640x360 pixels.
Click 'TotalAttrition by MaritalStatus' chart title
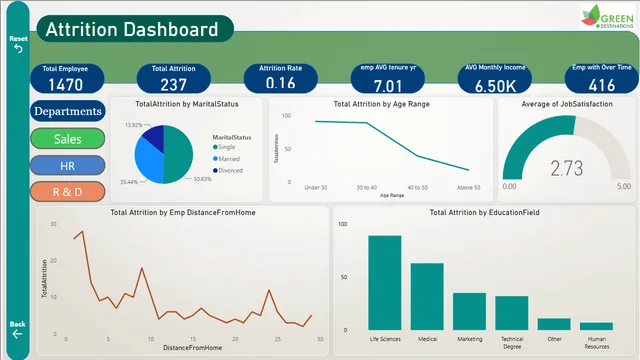[187, 104]
